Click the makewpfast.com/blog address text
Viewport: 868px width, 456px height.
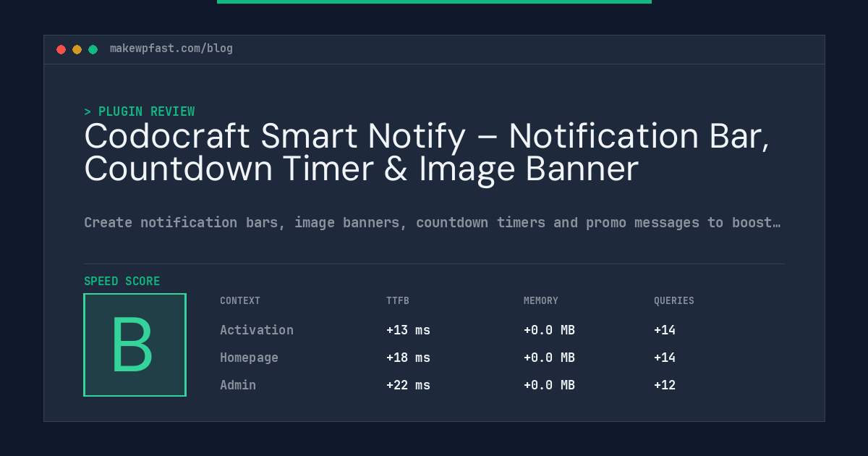click(x=171, y=48)
